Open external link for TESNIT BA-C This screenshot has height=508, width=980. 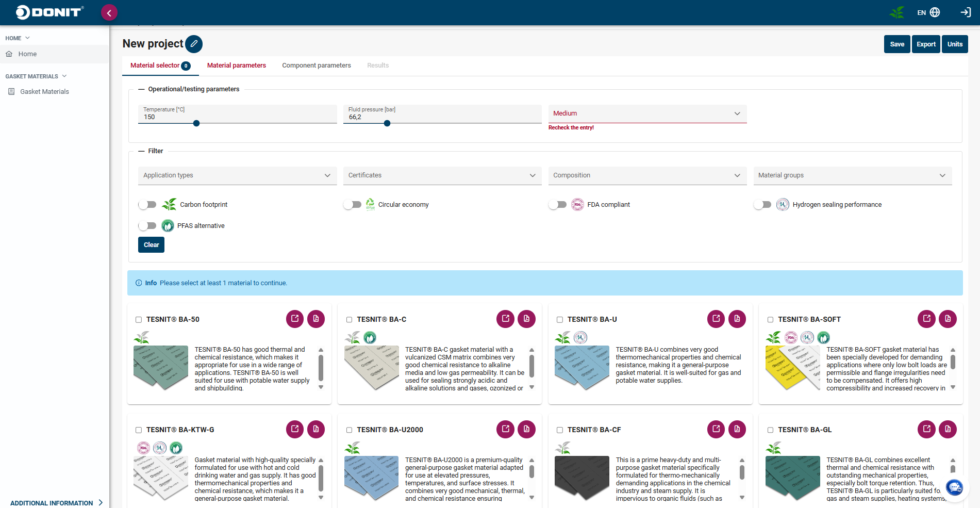tap(505, 319)
